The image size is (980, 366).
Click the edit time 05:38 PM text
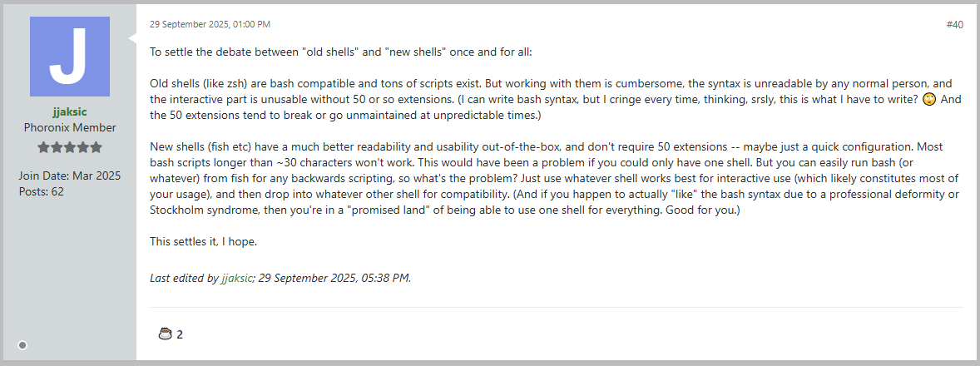tap(387, 278)
